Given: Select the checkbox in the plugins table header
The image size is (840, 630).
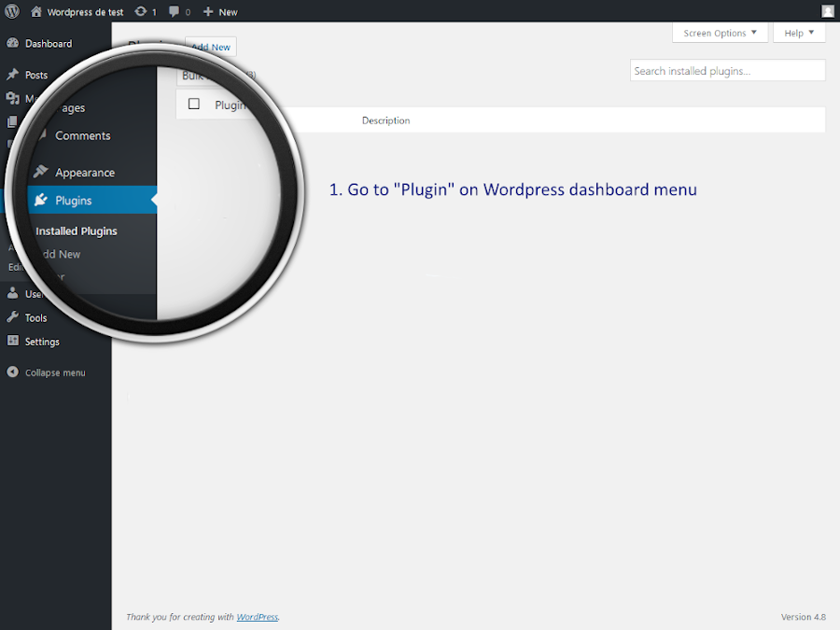Looking at the screenshot, I should [x=193, y=104].
